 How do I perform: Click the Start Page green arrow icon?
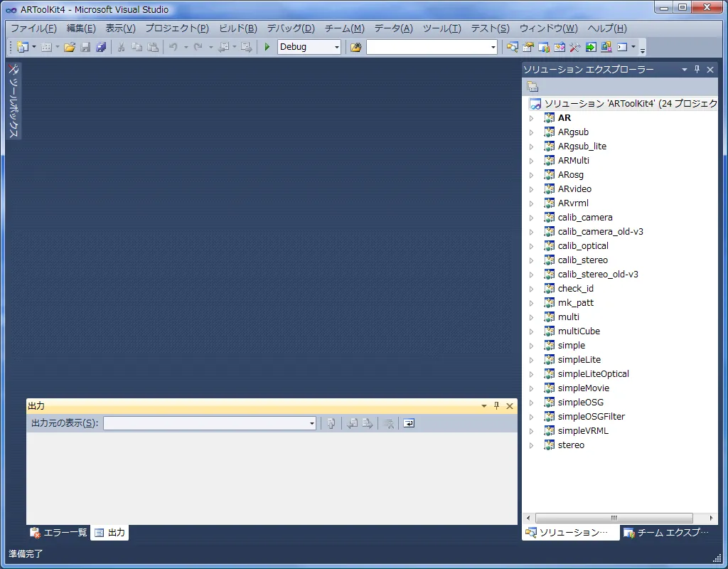591,47
